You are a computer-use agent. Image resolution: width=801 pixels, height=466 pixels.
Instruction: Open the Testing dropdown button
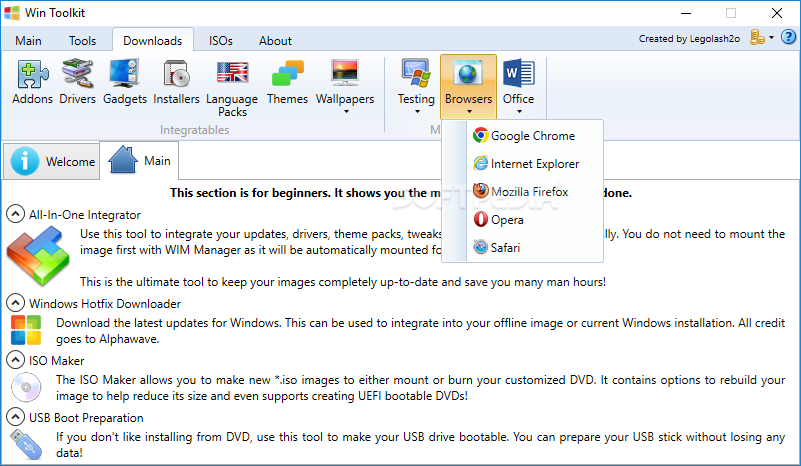(x=416, y=87)
